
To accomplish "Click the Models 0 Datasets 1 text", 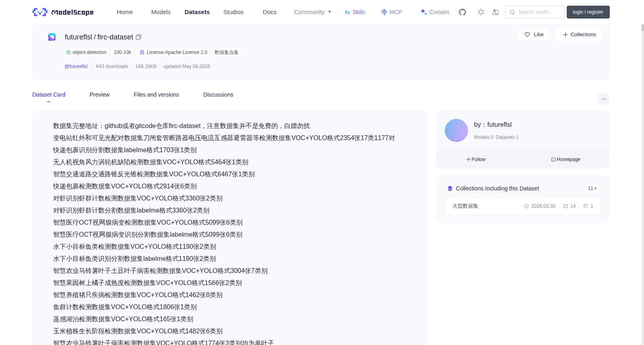I will (x=496, y=137).
